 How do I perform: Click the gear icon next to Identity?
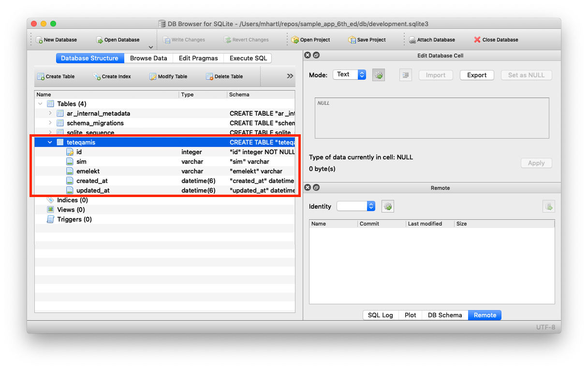(x=388, y=206)
